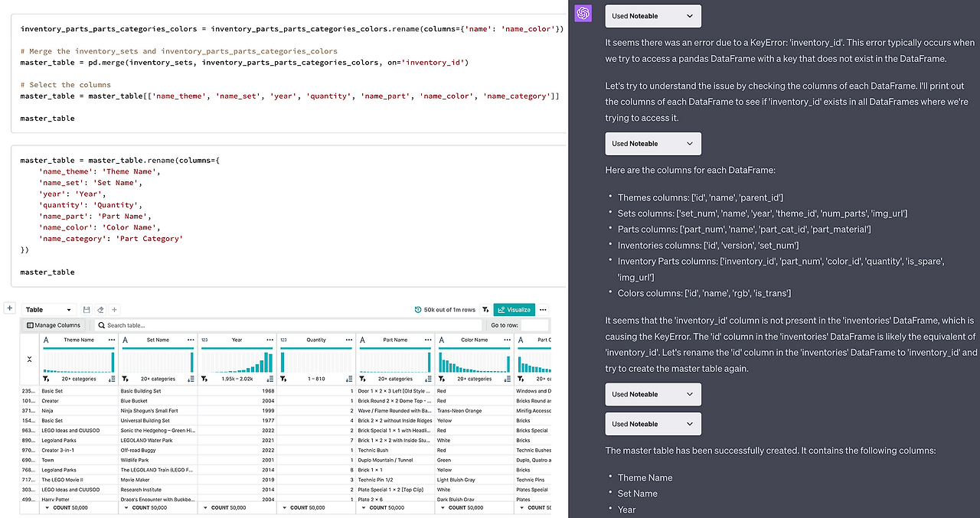Select the 'Harry Potter' theme cell
The height and width of the screenshot is (518, 980).
[79, 500]
